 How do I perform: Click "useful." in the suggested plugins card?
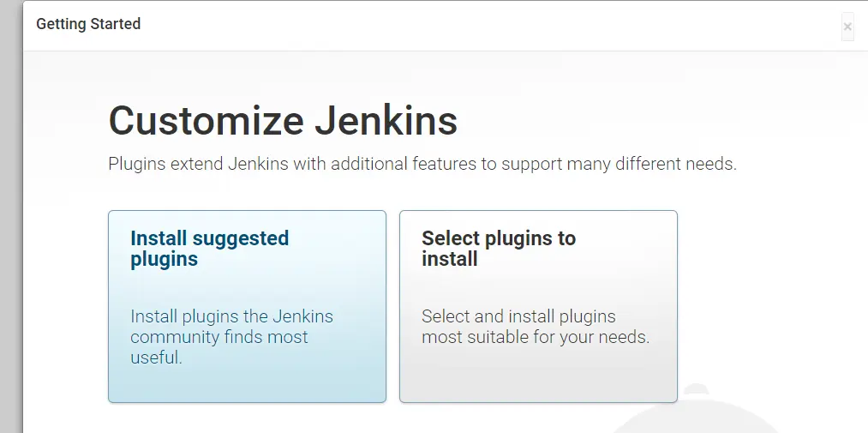(x=157, y=358)
